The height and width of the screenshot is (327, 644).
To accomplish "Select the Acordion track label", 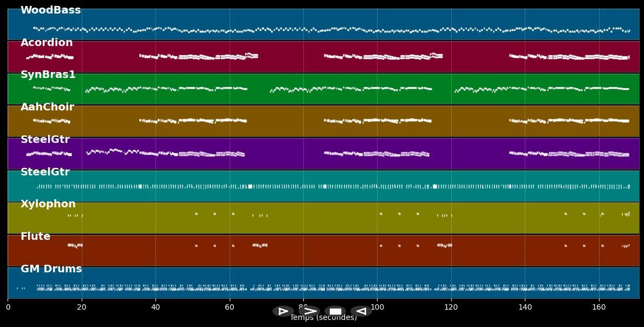I will tap(47, 43).
